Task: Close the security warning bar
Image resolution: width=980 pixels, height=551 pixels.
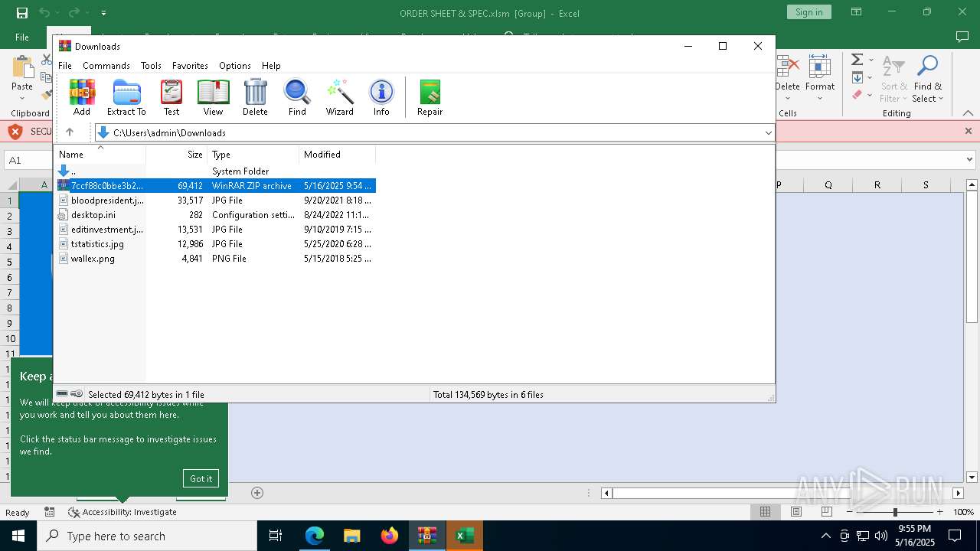Action: point(969,132)
